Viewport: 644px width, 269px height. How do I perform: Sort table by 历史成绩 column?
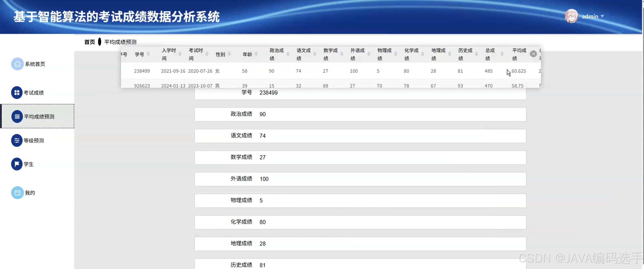click(476, 54)
